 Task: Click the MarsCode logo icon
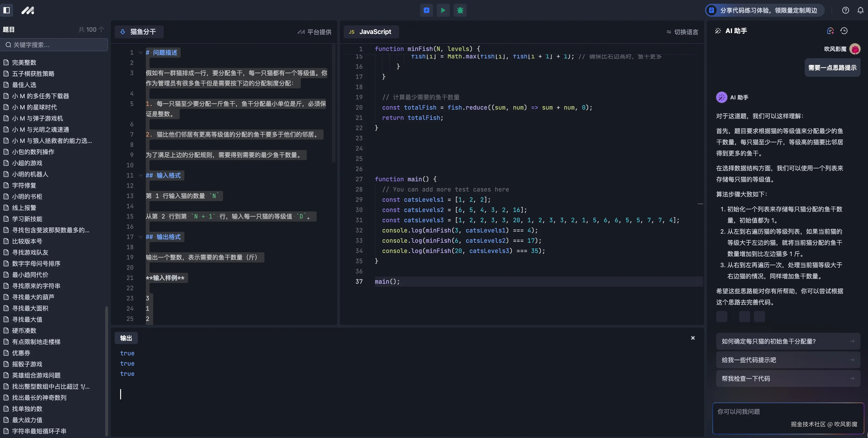pyautogui.click(x=28, y=10)
